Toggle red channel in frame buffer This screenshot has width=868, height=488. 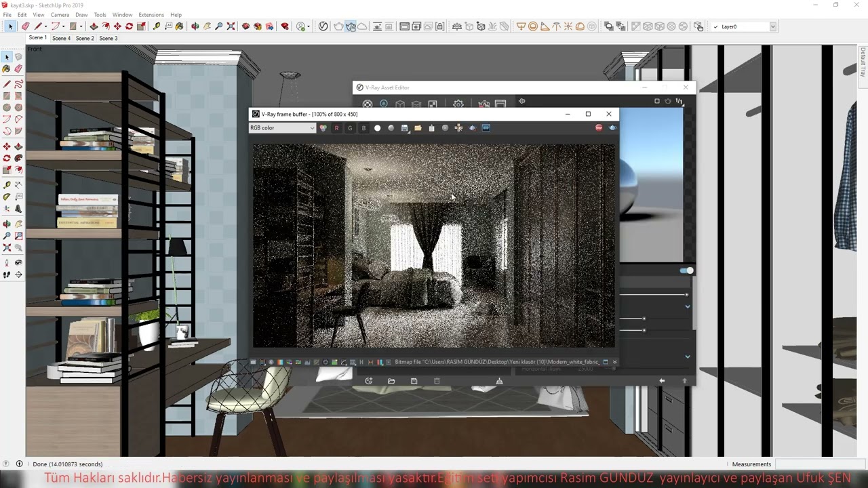(x=336, y=128)
